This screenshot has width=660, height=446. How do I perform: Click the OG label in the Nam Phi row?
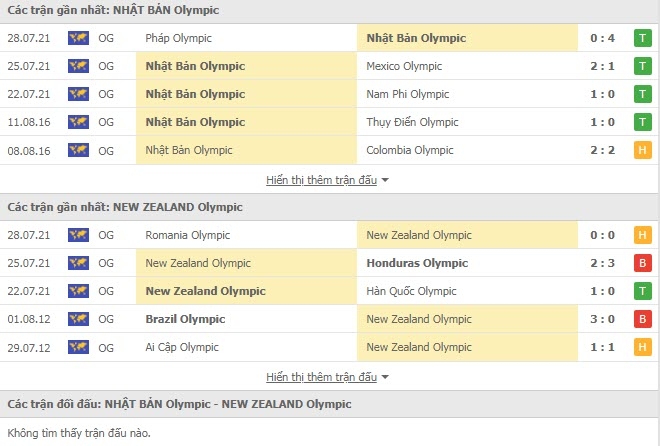click(x=106, y=94)
